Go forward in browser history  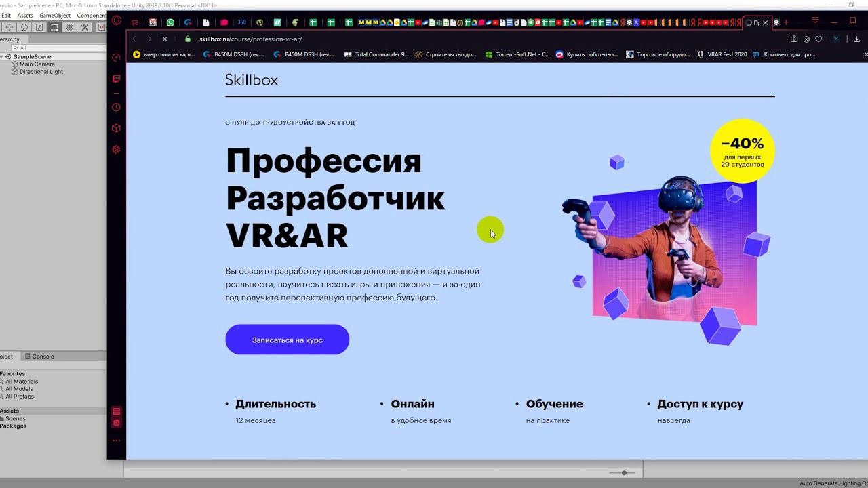pos(149,39)
